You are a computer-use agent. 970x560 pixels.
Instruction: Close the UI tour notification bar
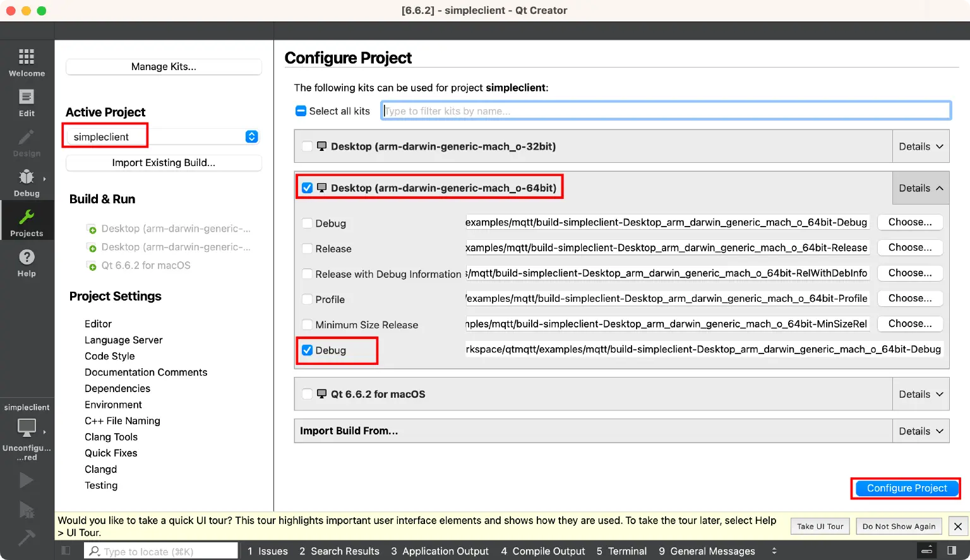click(958, 526)
